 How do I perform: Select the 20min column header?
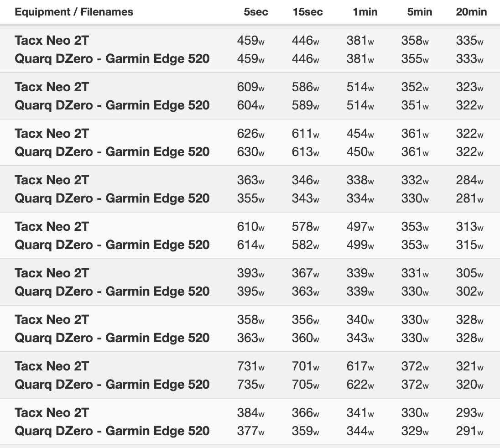coord(471,12)
